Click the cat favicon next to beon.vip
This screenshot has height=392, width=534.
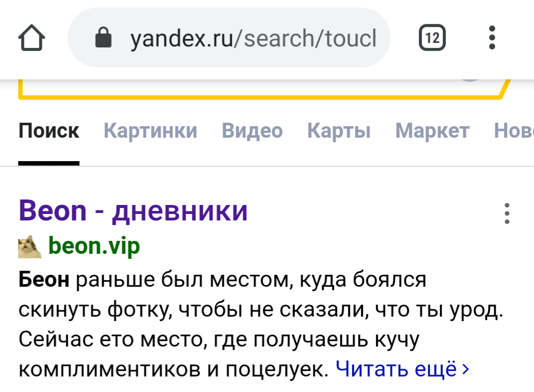[x=29, y=246]
